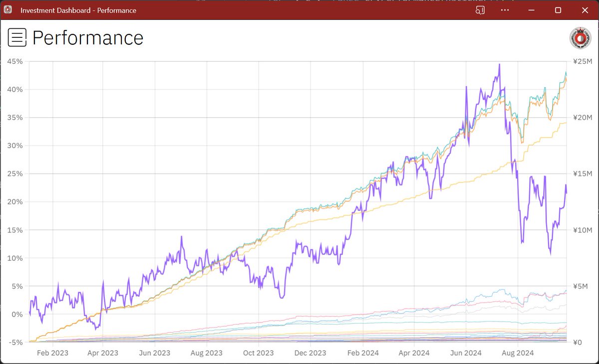The width and height of the screenshot is (599, 364).
Task: Minimize the Investment Dashboard window
Action: [x=532, y=10]
